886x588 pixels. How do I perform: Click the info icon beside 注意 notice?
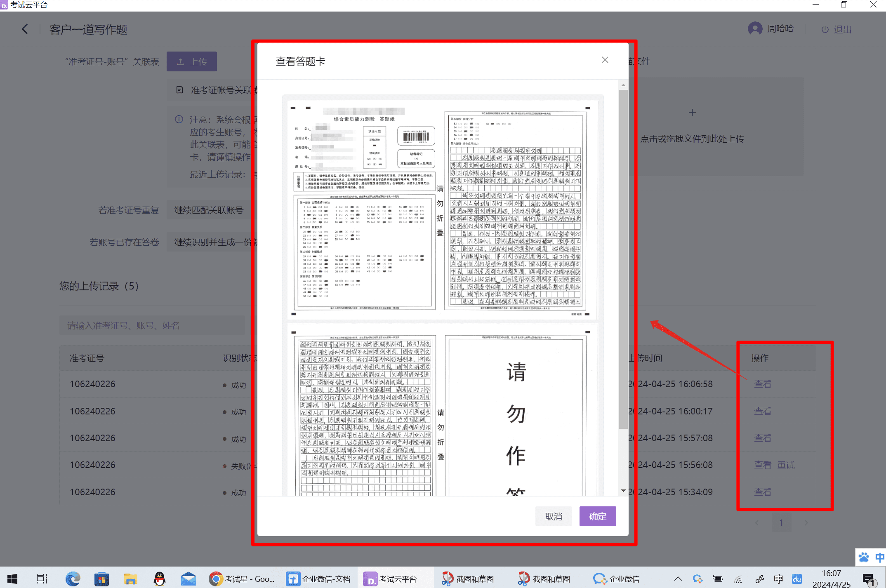pos(179,120)
